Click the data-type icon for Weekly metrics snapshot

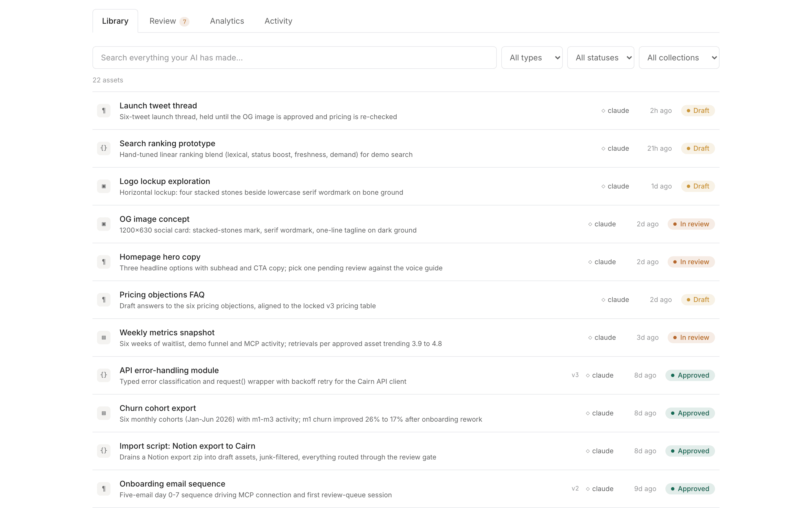point(104,337)
